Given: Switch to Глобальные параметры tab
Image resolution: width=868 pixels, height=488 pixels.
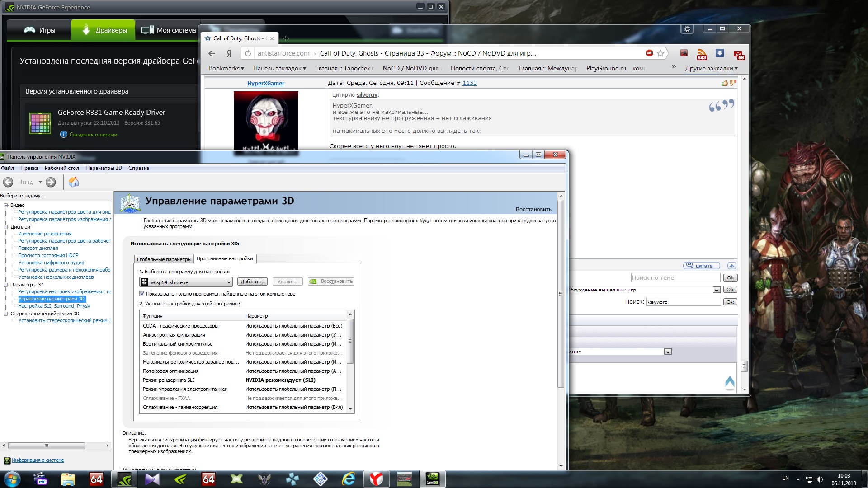Looking at the screenshot, I should [164, 259].
